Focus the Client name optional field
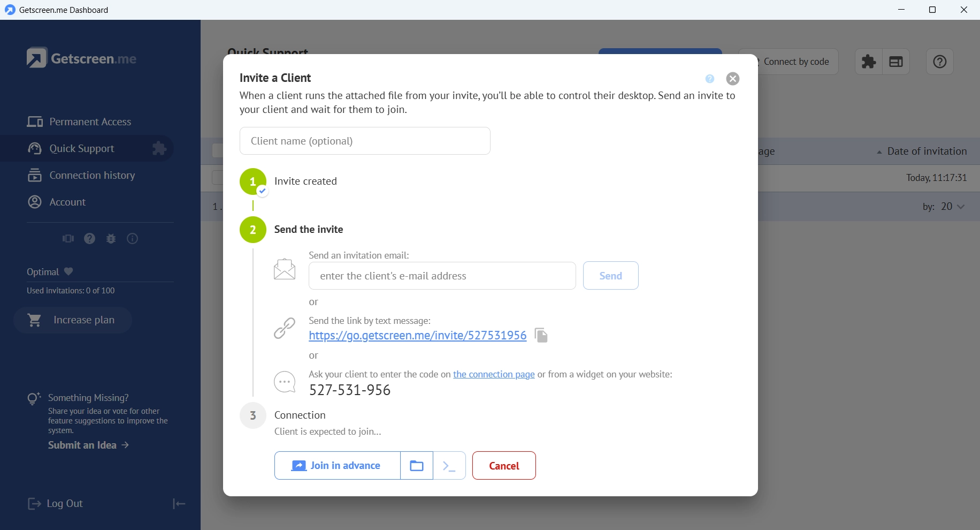The image size is (980, 530). tap(365, 141)
